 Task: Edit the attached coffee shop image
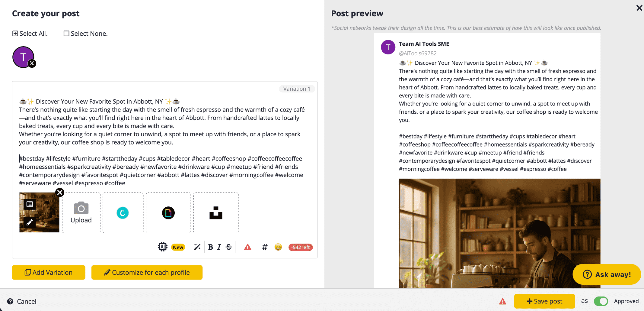tap(29, 222)
